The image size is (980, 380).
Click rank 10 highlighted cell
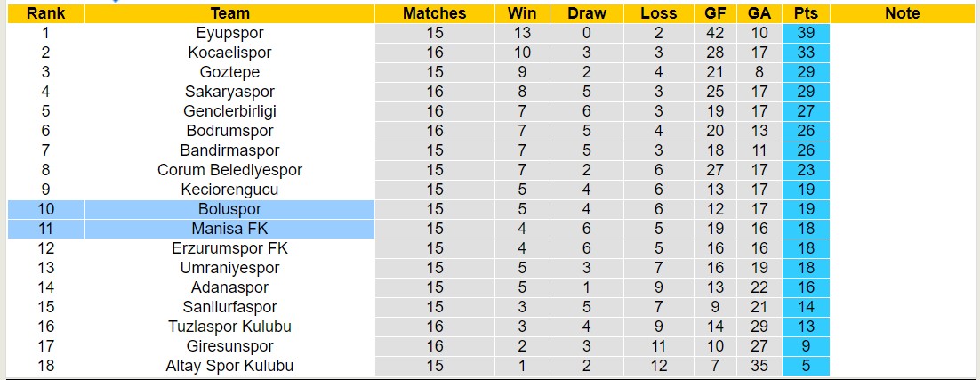coord(45,209)
